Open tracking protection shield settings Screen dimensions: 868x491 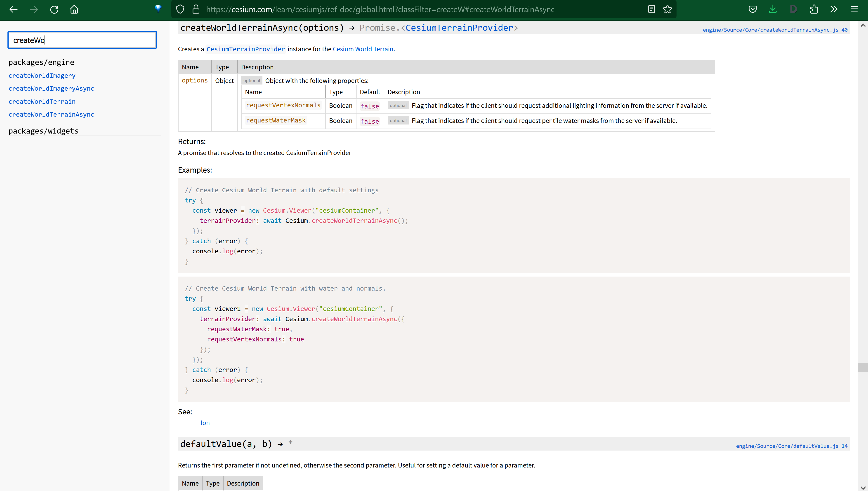coord(180,9)
